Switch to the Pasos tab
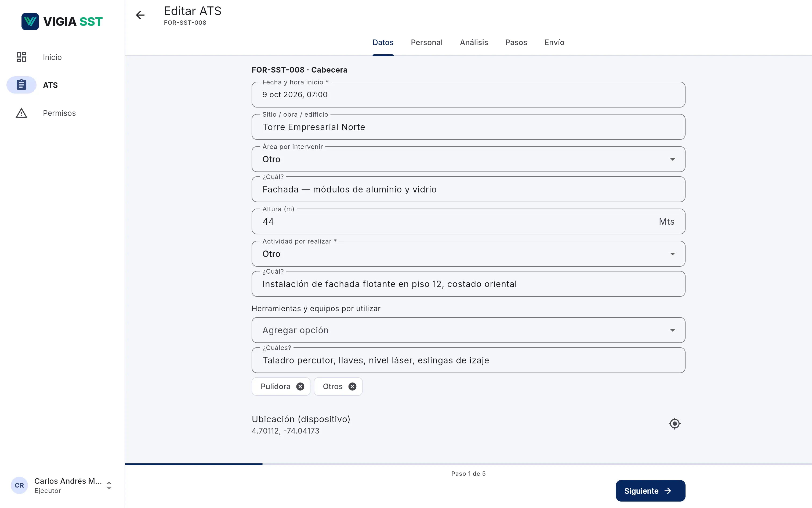The width and height of the screenshot is (812, 508). (x=516, y=43)
